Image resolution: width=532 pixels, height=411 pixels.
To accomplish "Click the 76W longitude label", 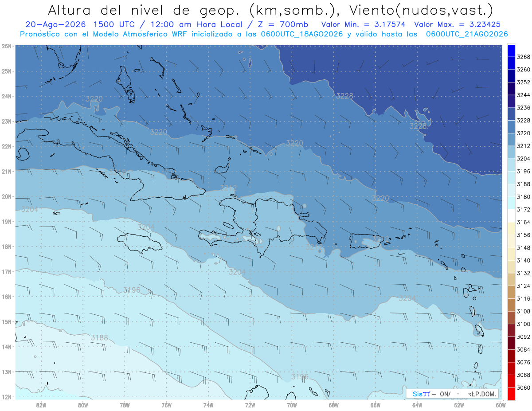I will coord(167,405).
